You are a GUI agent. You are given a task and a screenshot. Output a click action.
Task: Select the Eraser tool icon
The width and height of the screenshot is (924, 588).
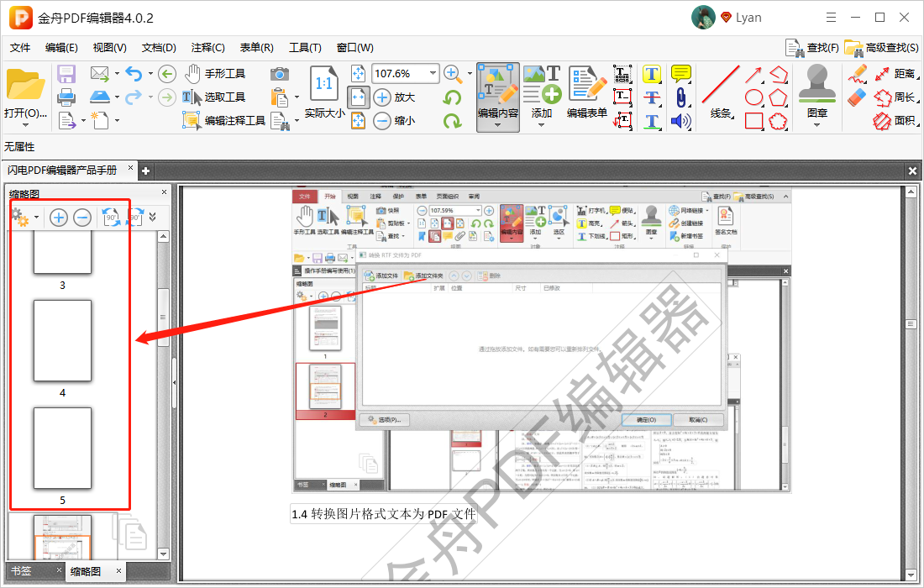click(858, 97)
